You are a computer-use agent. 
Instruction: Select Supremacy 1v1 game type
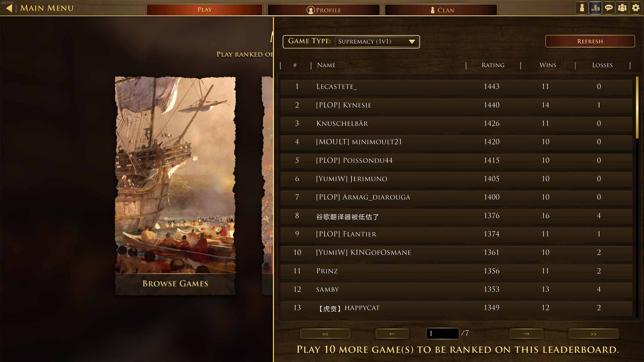pos(376,41)
